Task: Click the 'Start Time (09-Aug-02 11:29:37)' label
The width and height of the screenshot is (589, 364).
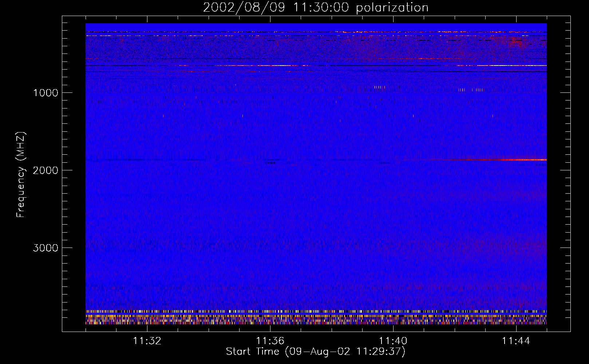Action: (x=316, y=352)
